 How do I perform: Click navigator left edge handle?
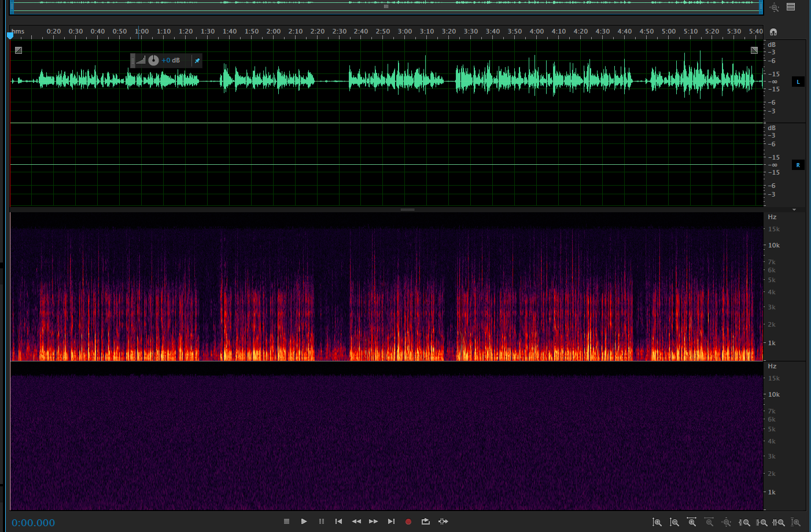[12, 6]
